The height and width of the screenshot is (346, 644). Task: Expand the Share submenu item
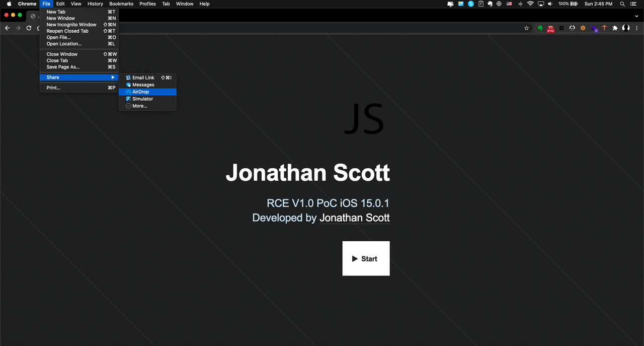(x=79, y=78)
